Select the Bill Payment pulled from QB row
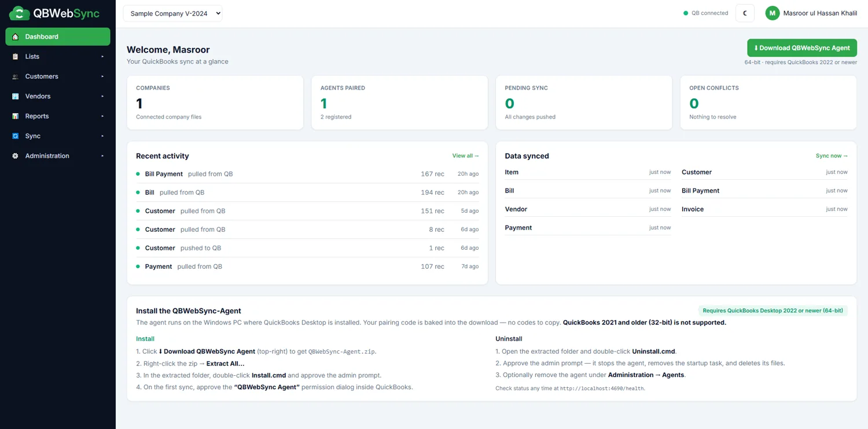868x429 pixels. pyautogui.click(x=307, y=174)
